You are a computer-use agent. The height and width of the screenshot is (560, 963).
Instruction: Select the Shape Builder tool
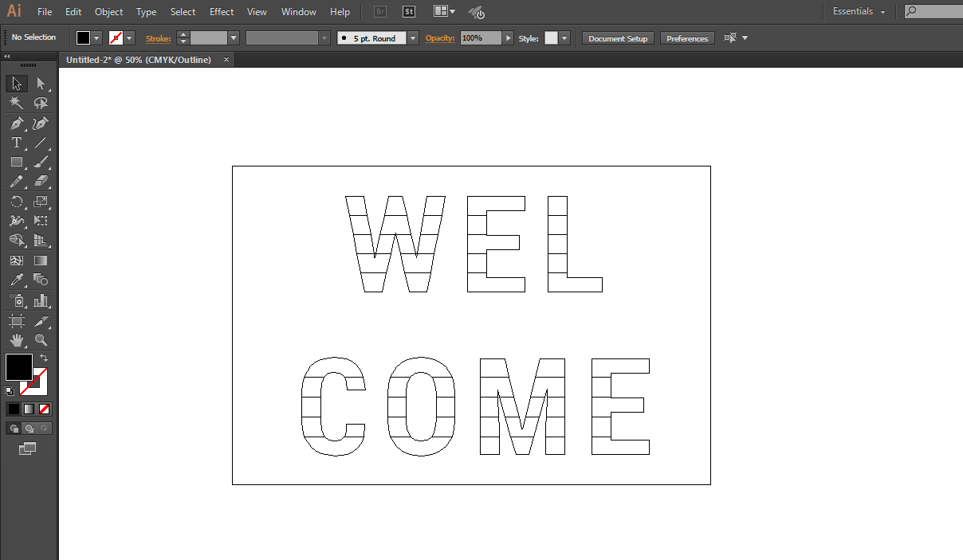coord(17,240)
